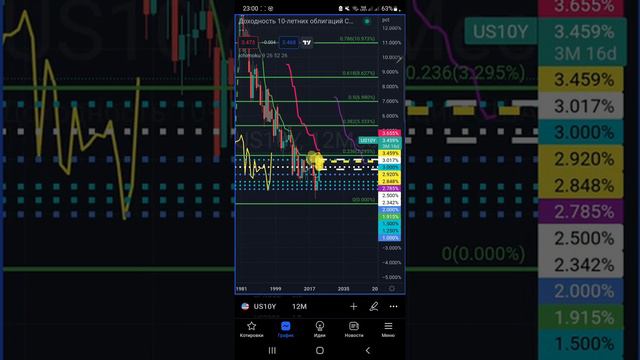Click the 1981 time axis label

241,289
